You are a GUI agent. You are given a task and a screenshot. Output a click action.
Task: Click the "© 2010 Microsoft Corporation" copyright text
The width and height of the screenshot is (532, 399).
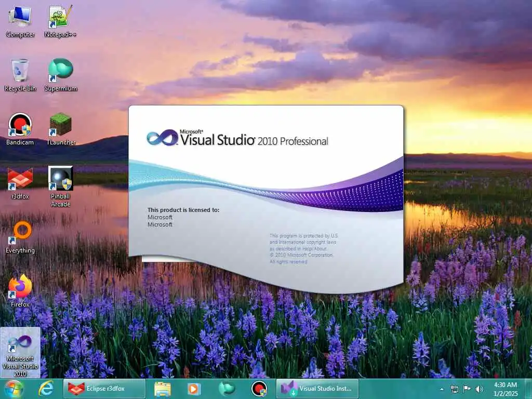point(301,255)
